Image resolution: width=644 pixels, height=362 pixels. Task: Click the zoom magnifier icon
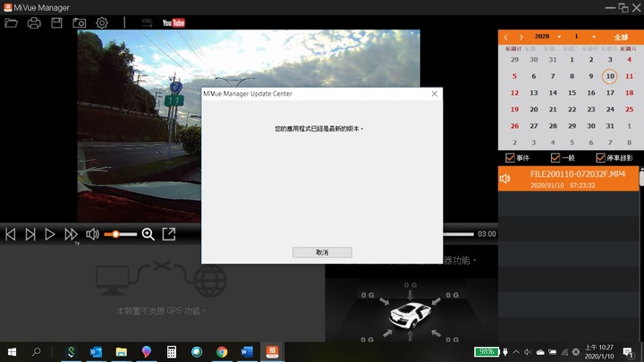tap(148, 234)
